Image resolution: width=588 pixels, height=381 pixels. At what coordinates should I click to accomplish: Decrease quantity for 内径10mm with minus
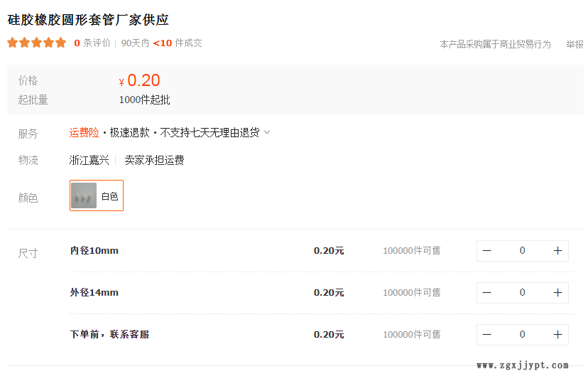[487, 251]
